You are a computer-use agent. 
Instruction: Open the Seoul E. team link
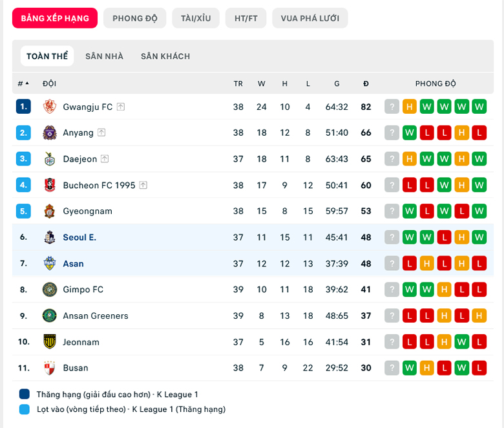[79, 237]
